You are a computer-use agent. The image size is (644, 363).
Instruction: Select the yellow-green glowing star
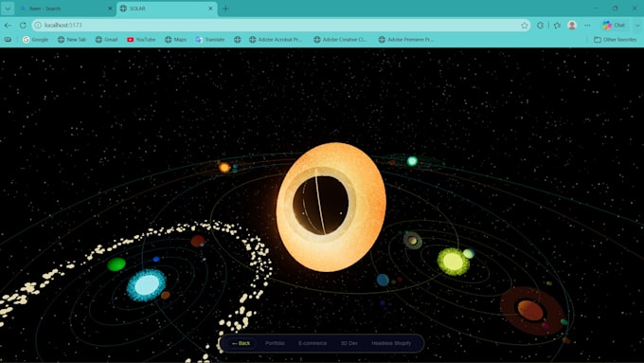[453, 262]
